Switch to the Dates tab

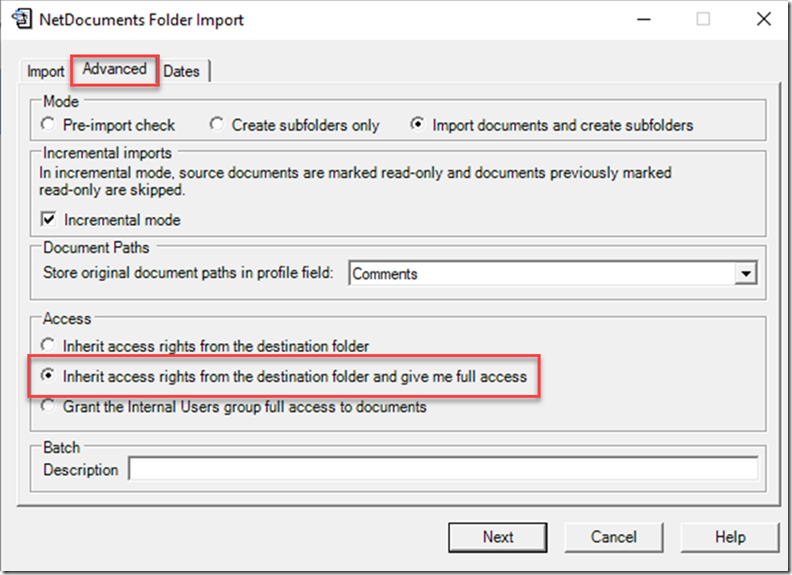pos(182,71)
